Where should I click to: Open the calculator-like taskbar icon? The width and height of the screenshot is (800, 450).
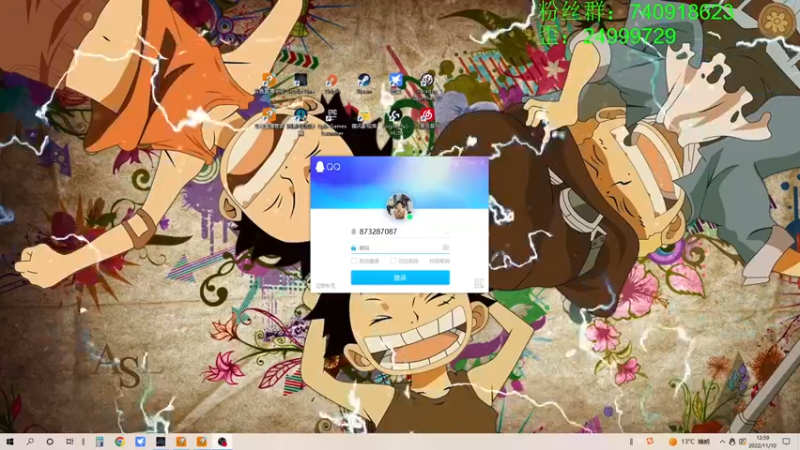pyautogui.click(x=99, y=441)
